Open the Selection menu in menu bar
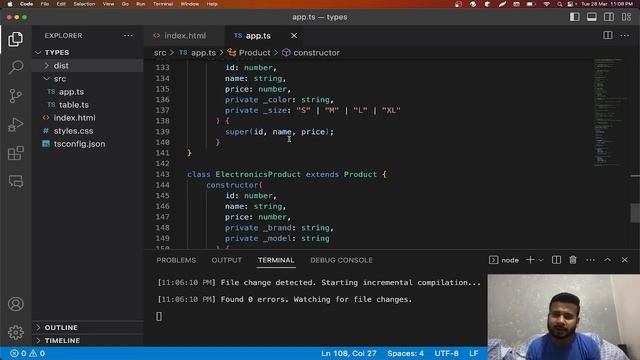This screenshot has width=640, height=360. (x=84, y=4)
